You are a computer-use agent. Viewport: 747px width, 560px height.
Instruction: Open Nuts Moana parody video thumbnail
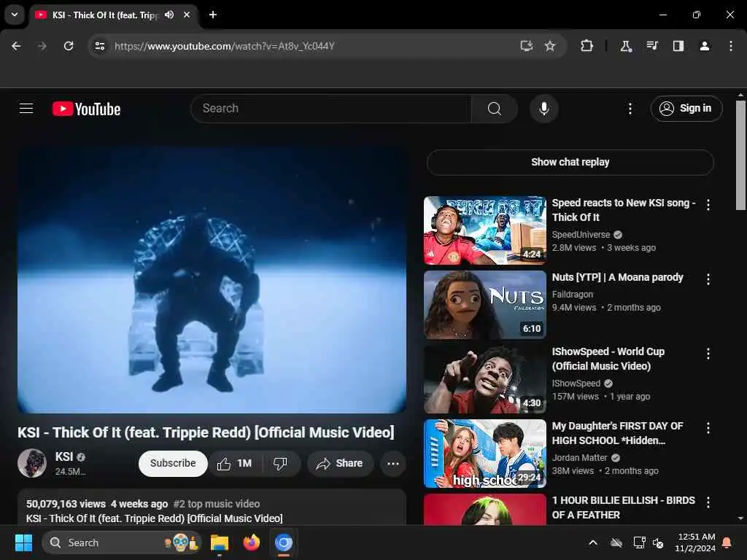click(484, 305)
